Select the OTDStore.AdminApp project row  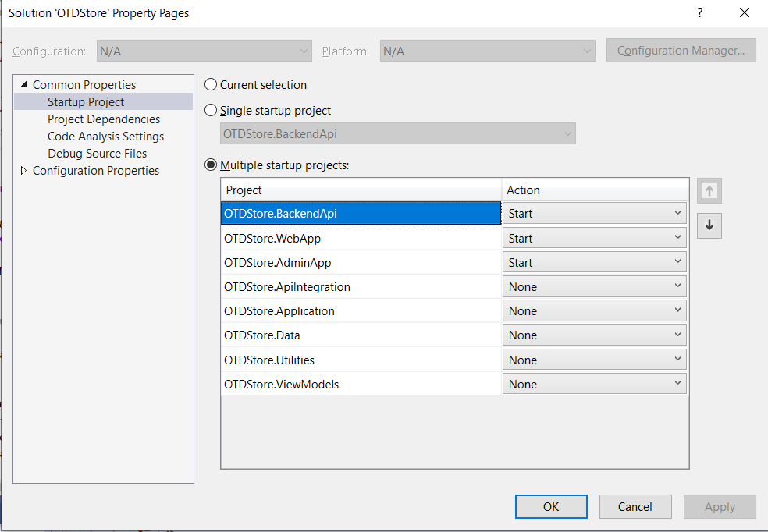pos(361,263)
